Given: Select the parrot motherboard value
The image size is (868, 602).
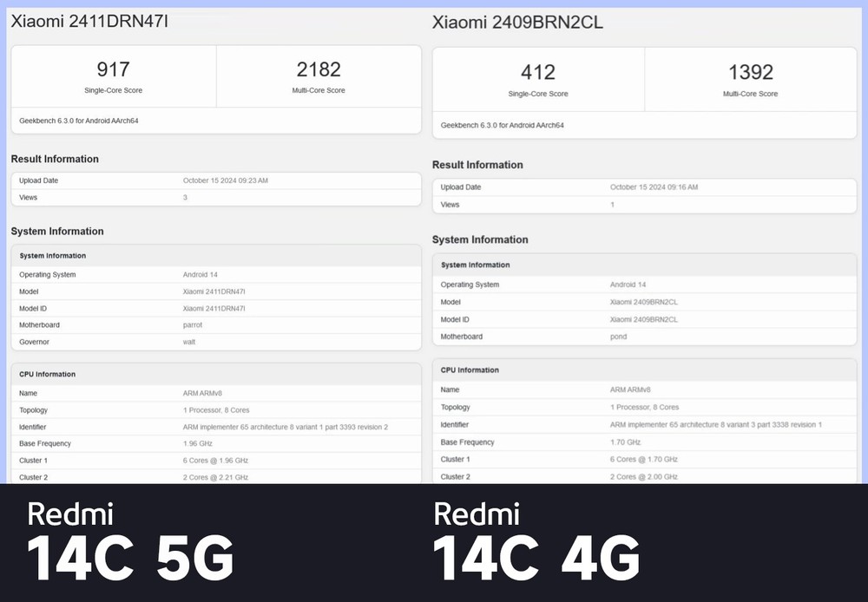Looking at the screenshot, I should tap(193, 325).
